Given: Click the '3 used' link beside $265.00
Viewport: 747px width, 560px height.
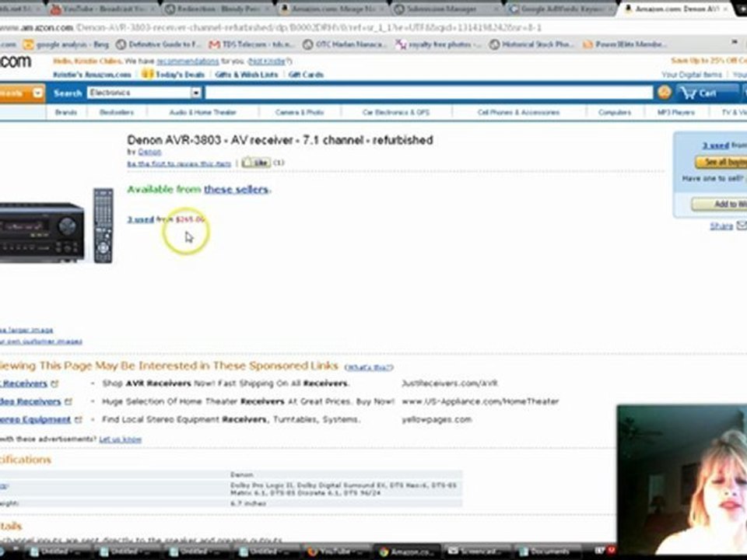Looking at the screenshot, I should pos(141,219).
